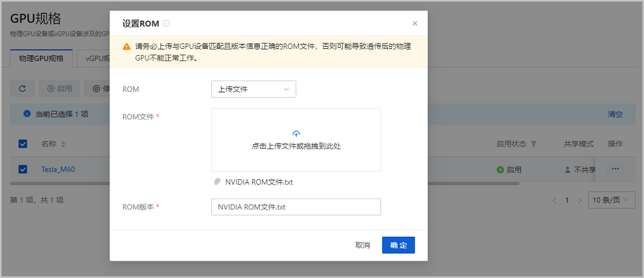
Task: Click the 确定 button
Action: 398,245
